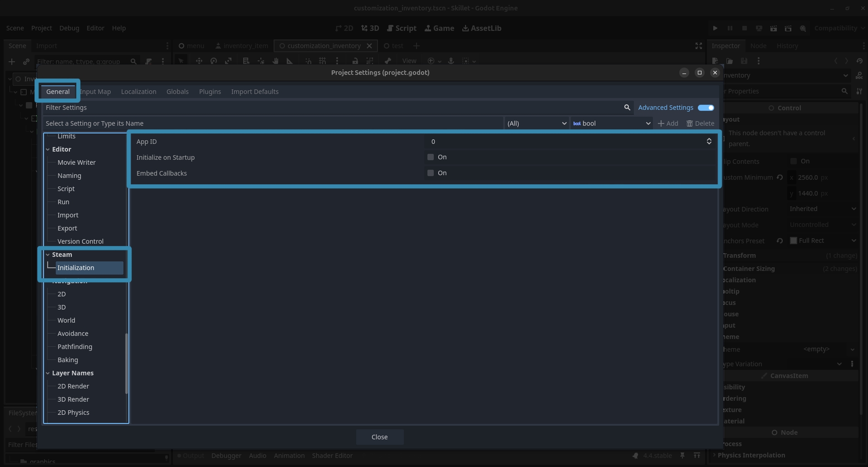
Task: Switch to the Input Map tab
Action: 96,92
